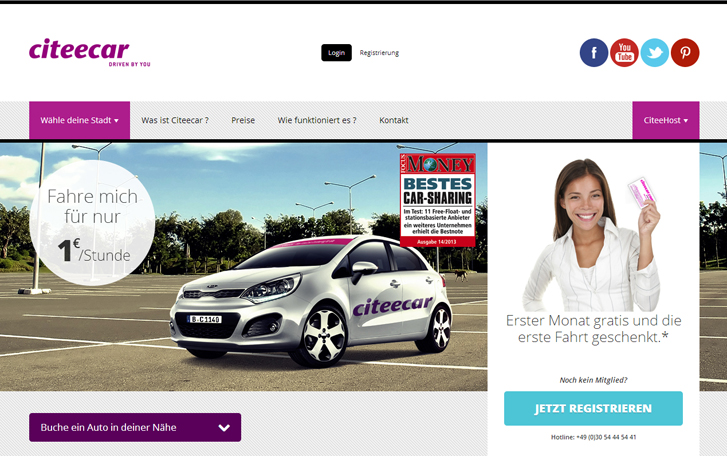Open the Kontakt menu item

tap(394, 120)
